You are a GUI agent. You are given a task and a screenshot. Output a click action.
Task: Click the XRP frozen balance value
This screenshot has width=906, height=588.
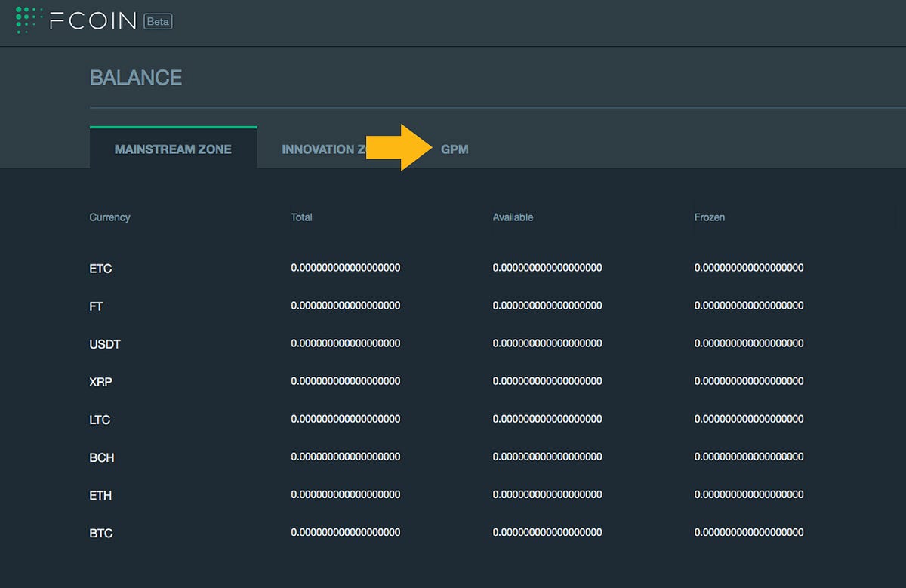[x=749, y=381]
